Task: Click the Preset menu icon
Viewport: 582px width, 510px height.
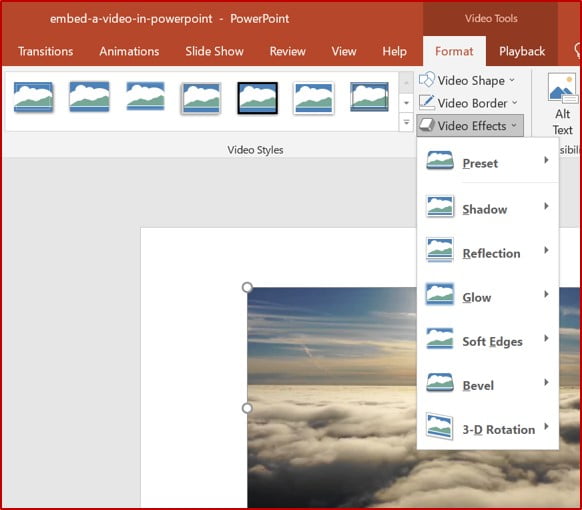Action: [x=440, y=160]
